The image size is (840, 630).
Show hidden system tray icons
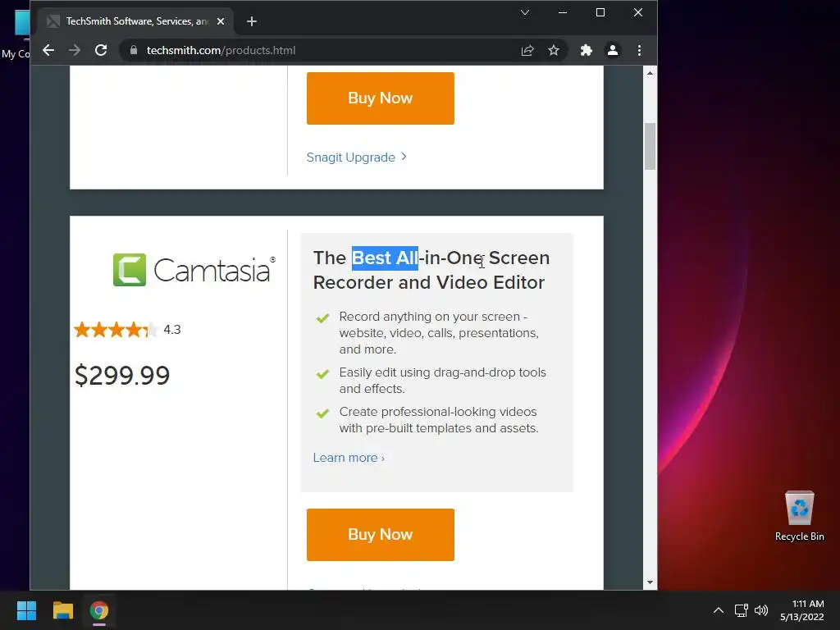[719, 610]
